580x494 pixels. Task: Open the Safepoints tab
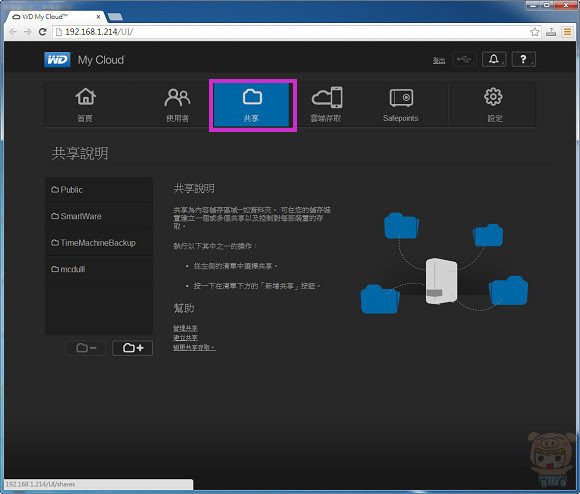[401, 105]
